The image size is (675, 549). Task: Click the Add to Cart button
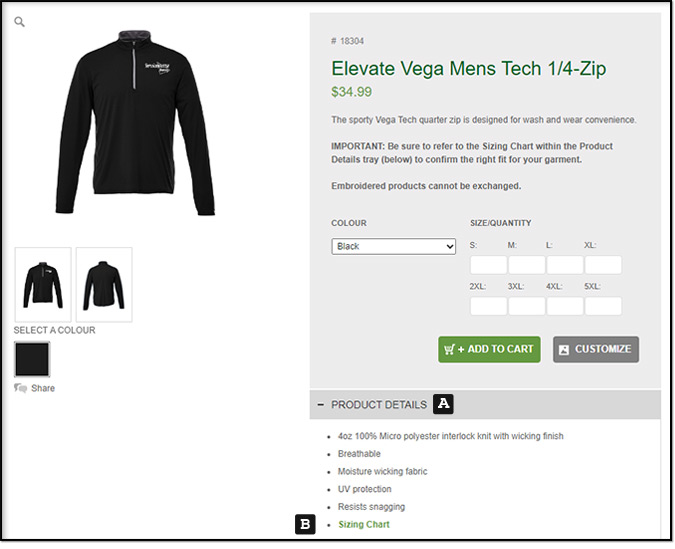tap(489, 349)
